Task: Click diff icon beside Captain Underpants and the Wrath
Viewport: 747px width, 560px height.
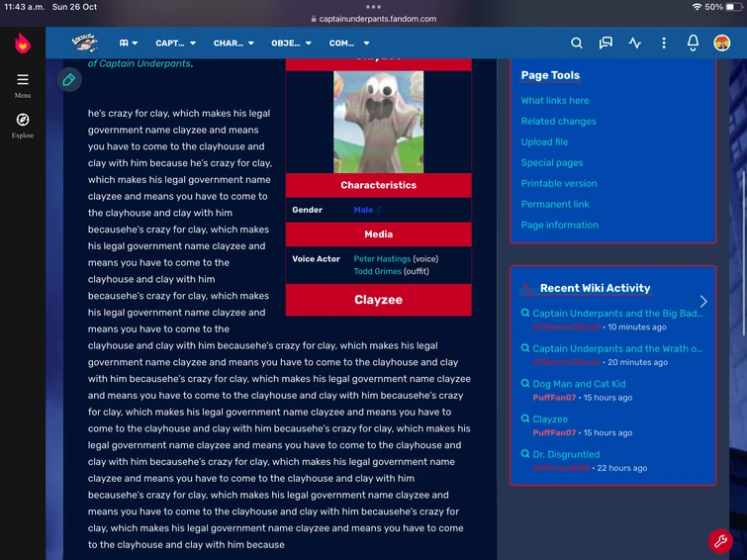Action: point(525,348)
